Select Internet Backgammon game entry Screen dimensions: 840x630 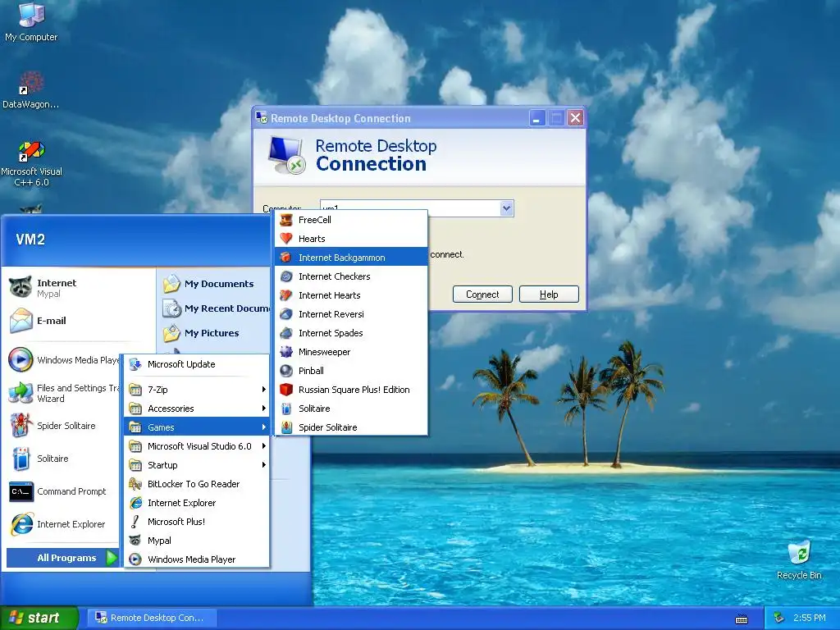point(351,257)
